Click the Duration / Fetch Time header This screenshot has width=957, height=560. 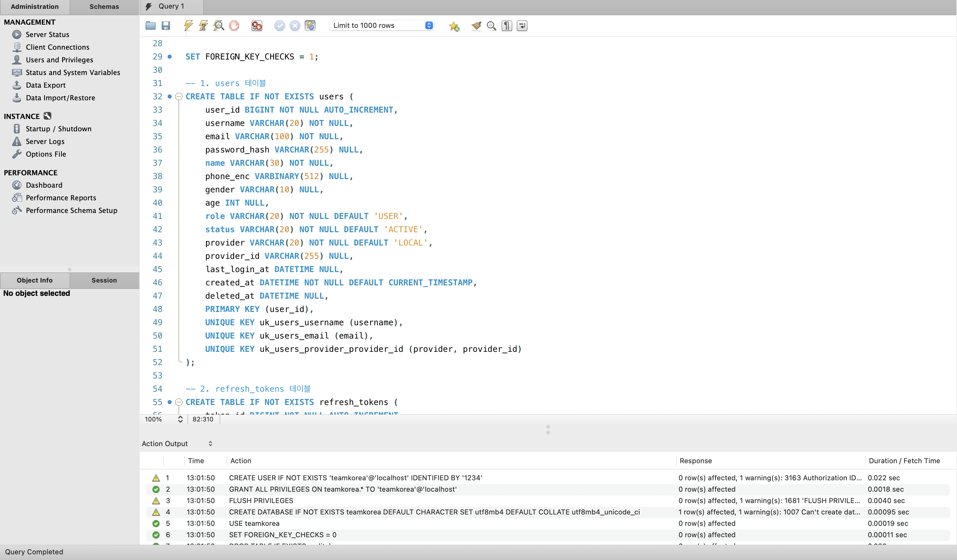(x=904, y=461)
